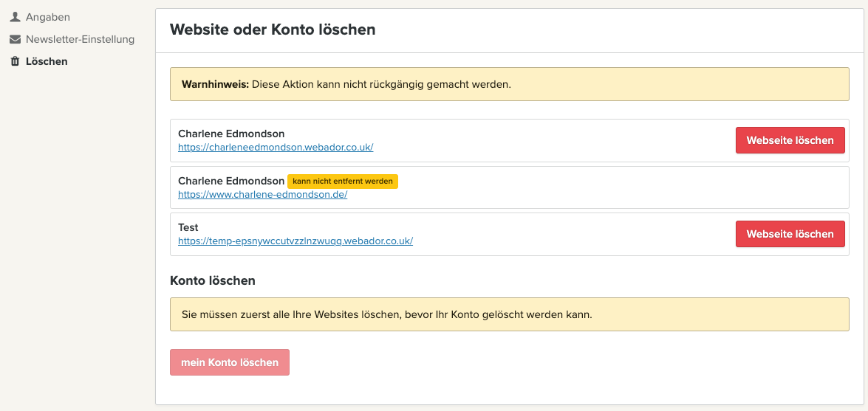Click the person icon next to Angaben
868x411 pixels.
15,17
